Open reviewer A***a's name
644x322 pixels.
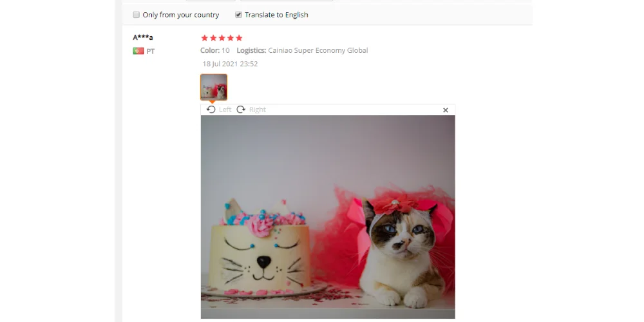(143, 37)
